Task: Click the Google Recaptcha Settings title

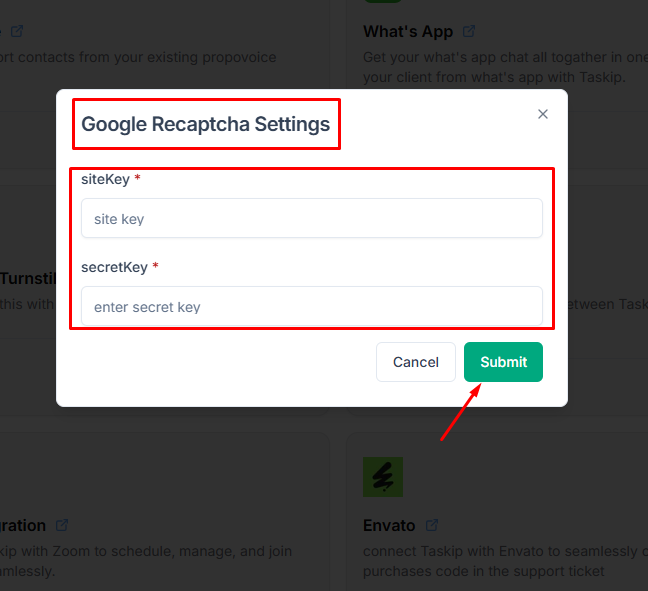Action: [x=205, y=124]
